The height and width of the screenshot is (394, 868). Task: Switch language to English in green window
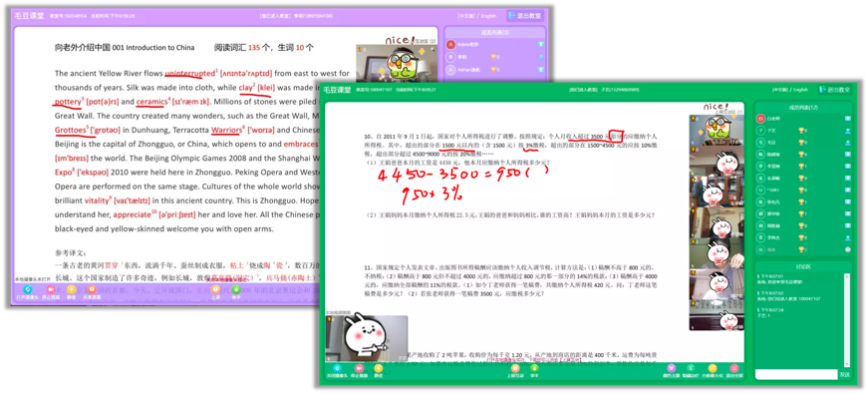801,90
